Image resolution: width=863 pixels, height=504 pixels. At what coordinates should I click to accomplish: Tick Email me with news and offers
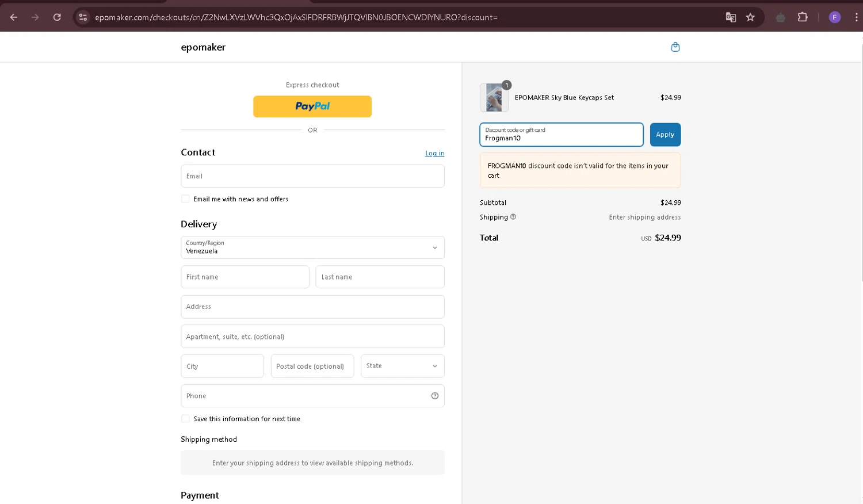pos(185,199)
